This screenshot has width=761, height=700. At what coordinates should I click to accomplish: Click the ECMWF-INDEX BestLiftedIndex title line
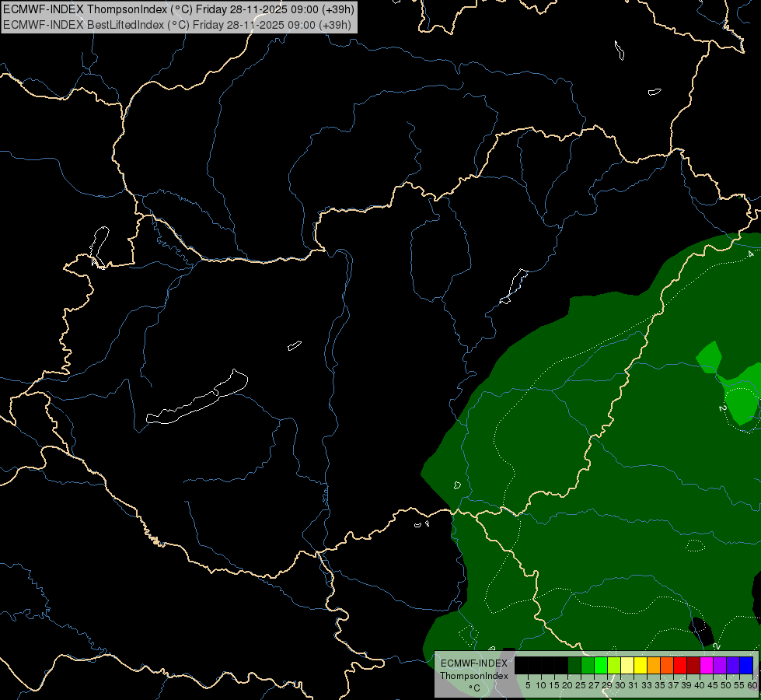(x=177, y=25)
